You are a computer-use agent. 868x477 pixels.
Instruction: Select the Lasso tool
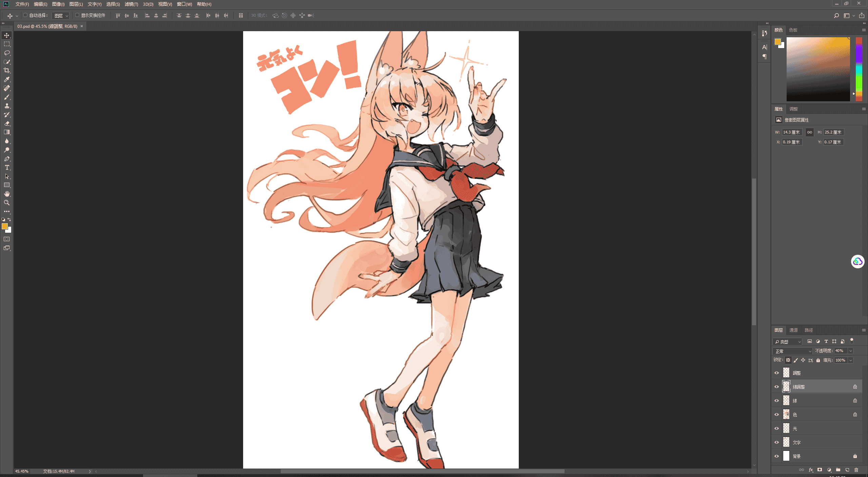tap(7, 53)
